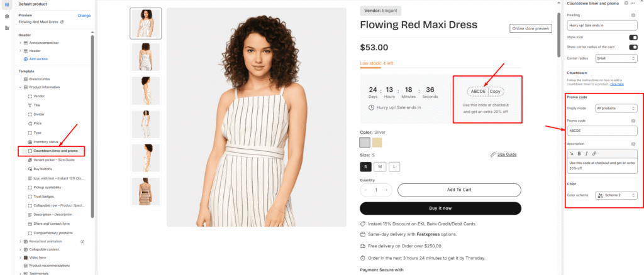
Task: Toggle the Show icon switch
Action: click(633, 37)
